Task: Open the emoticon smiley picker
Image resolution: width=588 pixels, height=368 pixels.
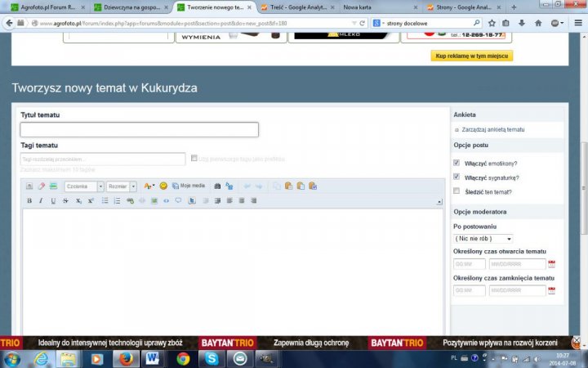Action: click(163, 186)
